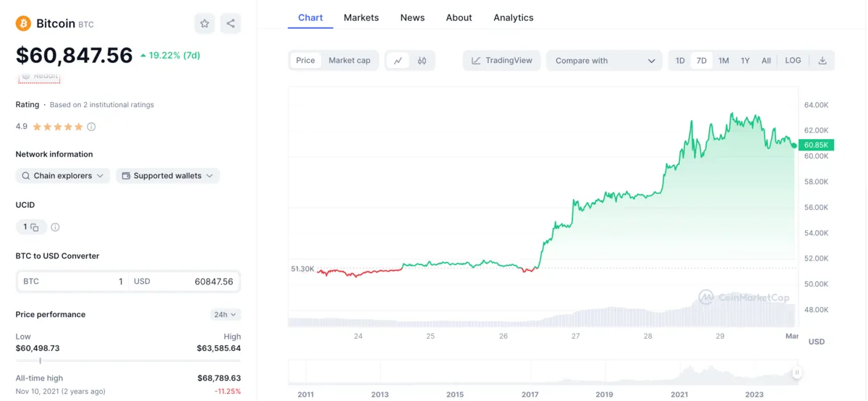Switch to the Chart tab

(x=310, y=17)
